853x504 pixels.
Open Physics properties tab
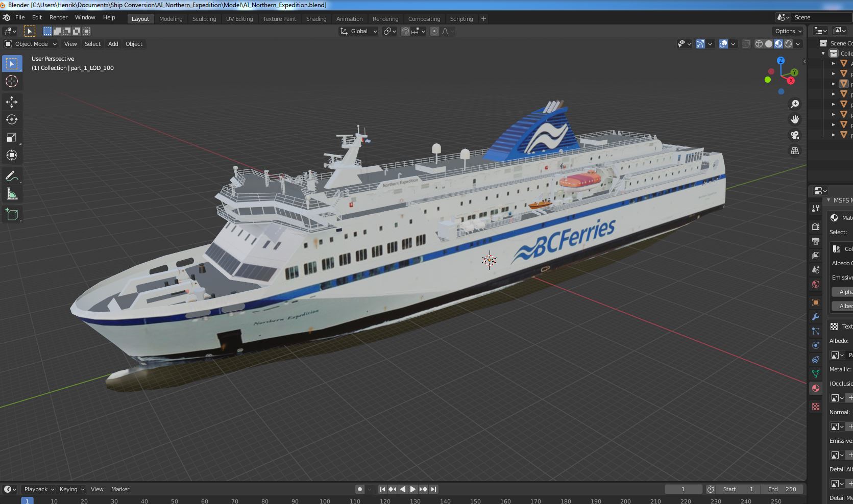tap(816, 345)
